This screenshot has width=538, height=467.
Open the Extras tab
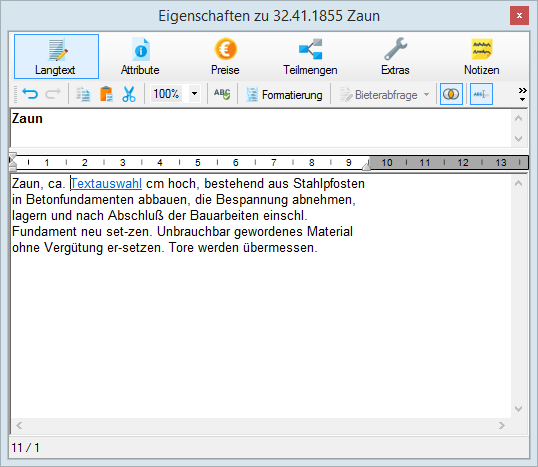395,57
